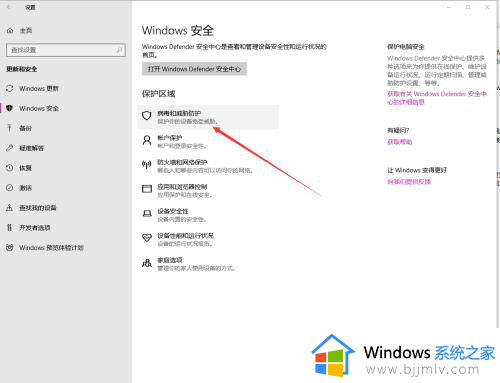Image resolution: width=500 pixels, height=383 pixels.
Task: Open 防火墙和网络保护 entry
Action: pos(205,166)
